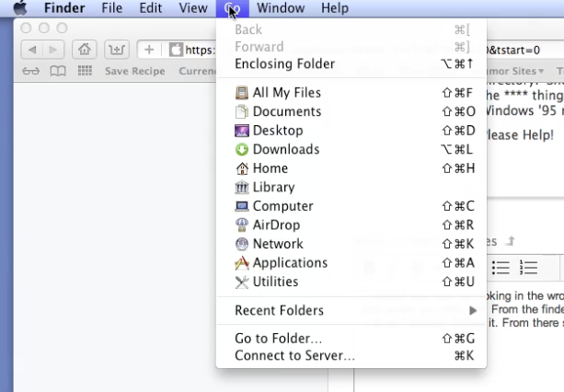The width and height of the screenshot is (564, 392).
Task: Click the Utilities label in the Go menu
Action: (x=275, y=282)
